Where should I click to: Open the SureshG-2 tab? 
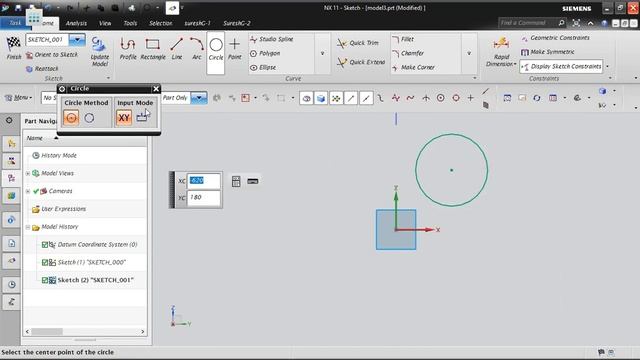click(237, 23)
